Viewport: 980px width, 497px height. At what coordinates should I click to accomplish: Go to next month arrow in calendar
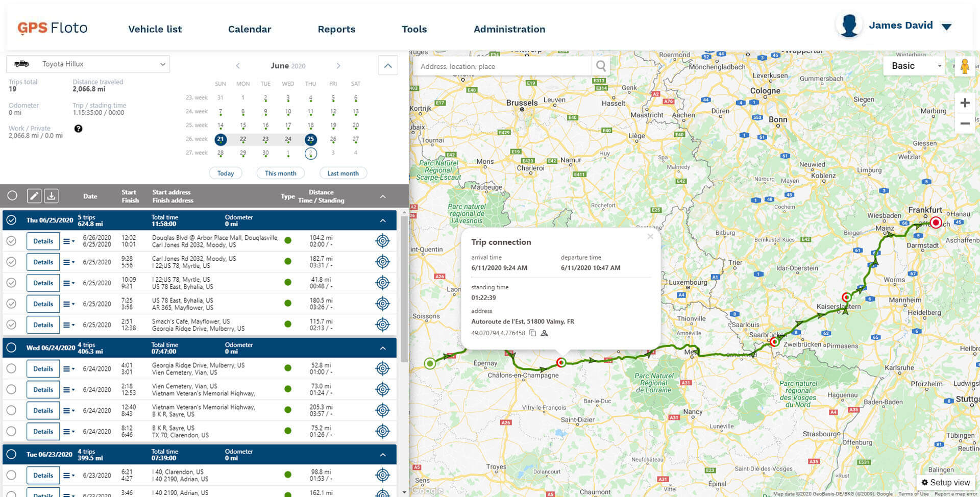point(338,66)
